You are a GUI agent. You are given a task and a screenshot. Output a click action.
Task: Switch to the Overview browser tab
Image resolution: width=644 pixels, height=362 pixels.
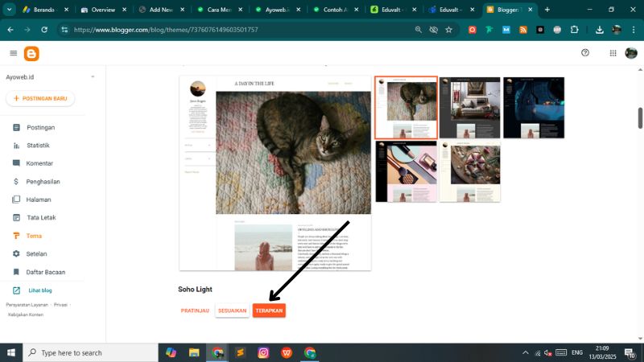(102, 10)
